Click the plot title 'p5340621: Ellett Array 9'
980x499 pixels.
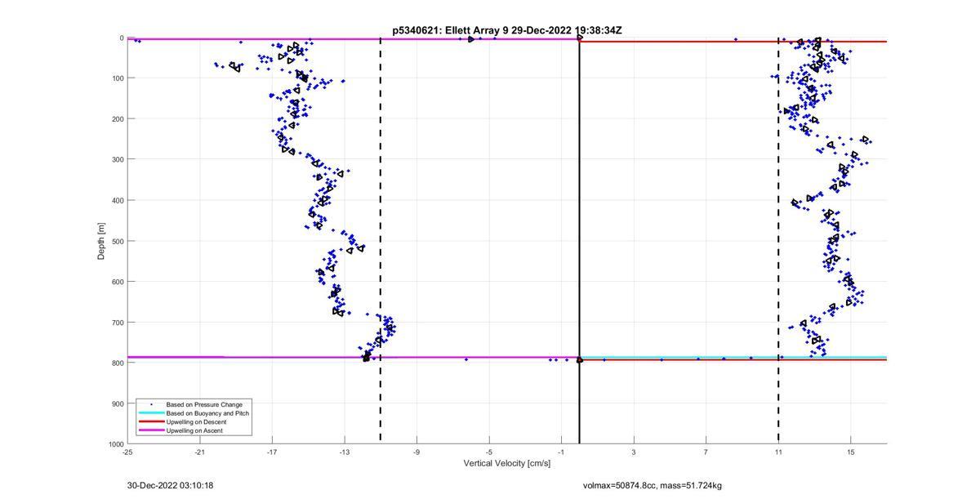tap(451, 30)
